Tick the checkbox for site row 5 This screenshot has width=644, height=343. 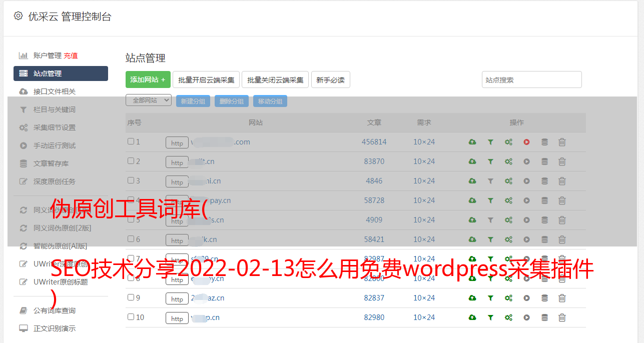[x=131, y=219]
